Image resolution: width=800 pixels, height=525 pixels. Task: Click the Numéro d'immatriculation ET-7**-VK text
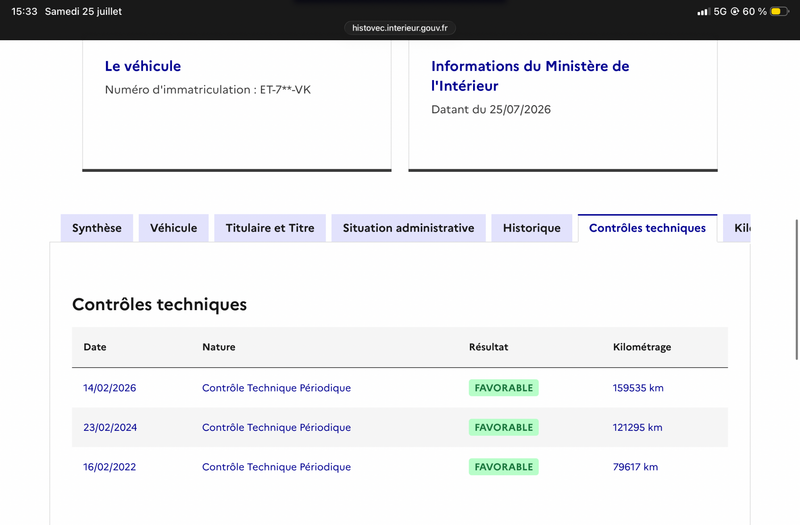[208, 90]
